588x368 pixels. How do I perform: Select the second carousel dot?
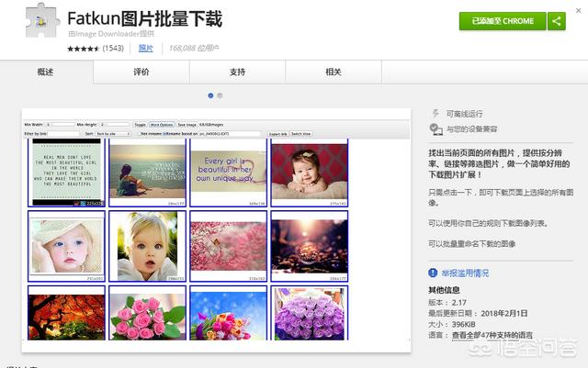(x=220, y=95)
